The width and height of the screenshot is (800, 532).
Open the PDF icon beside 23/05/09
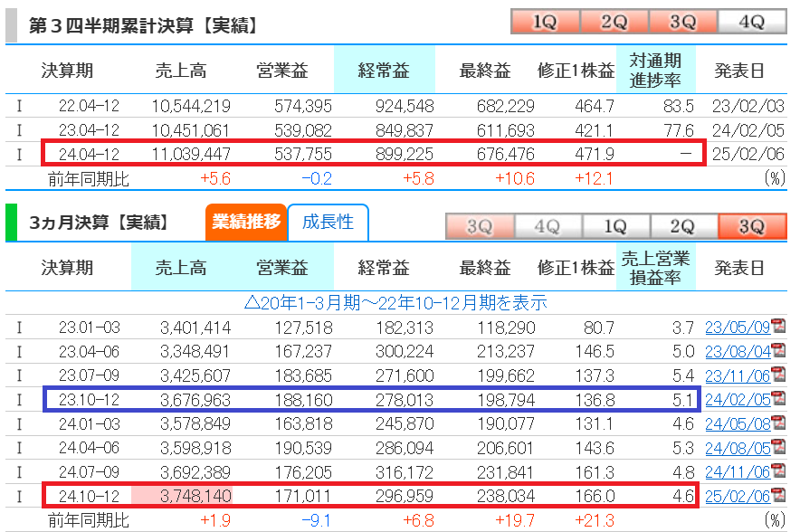778,326
